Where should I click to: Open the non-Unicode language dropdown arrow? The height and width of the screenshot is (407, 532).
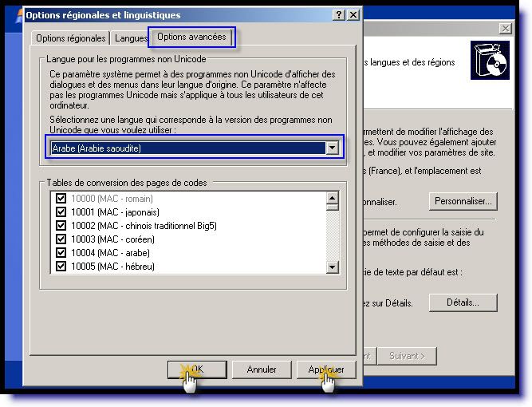pyautogui.click(x=332, y=148)
